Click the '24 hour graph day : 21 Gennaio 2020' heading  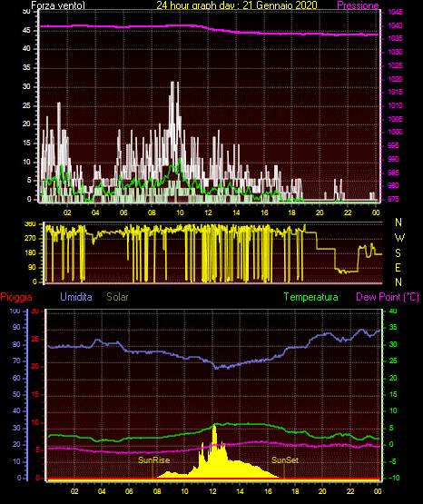[x=237, y=5]
